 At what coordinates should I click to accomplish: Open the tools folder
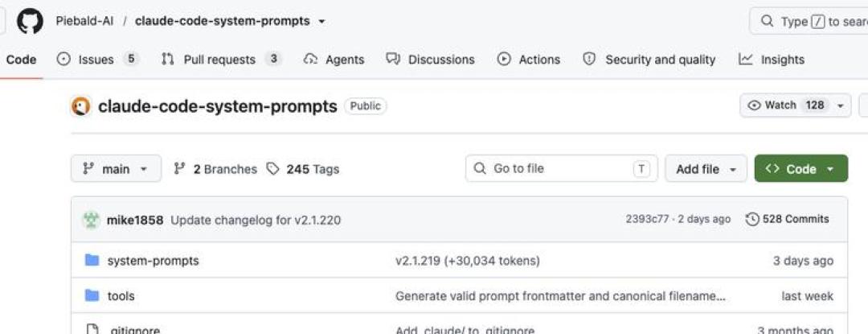pos(121,296)
